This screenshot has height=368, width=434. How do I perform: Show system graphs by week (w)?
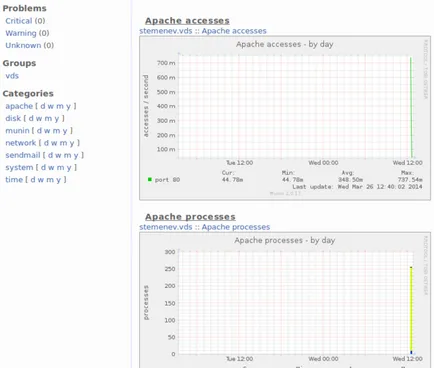[x=51, y=168]
